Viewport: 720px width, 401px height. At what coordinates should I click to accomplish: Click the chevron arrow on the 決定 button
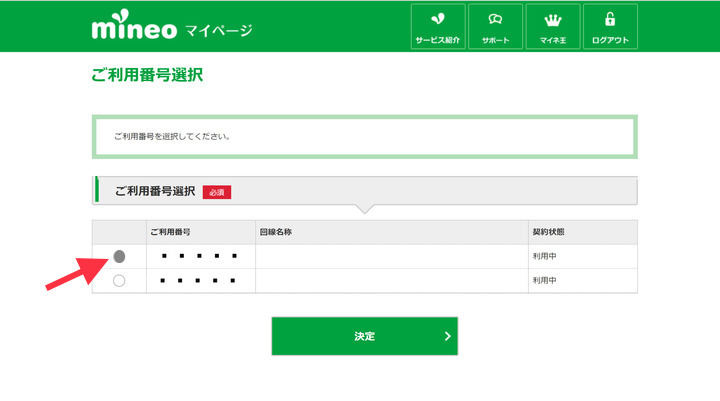point(447,336)
